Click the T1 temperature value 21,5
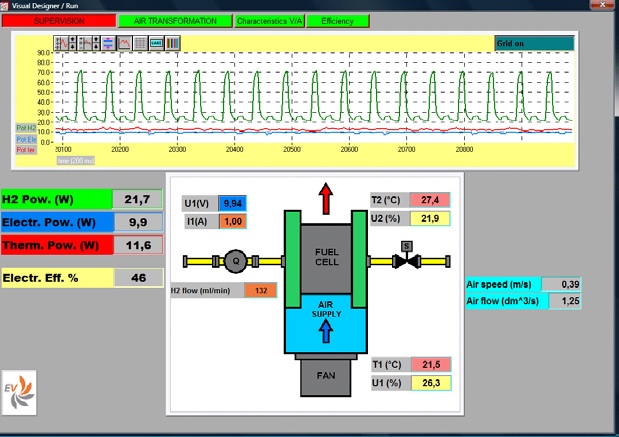 431,364
